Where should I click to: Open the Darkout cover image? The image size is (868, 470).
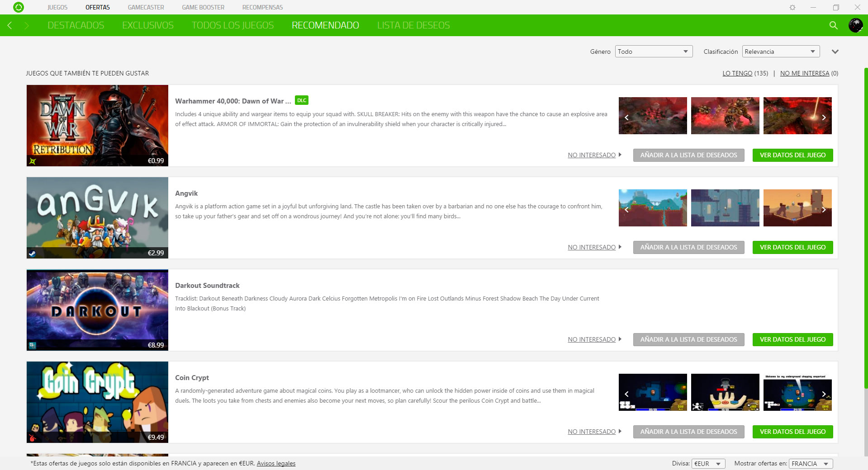coord(97,310)
